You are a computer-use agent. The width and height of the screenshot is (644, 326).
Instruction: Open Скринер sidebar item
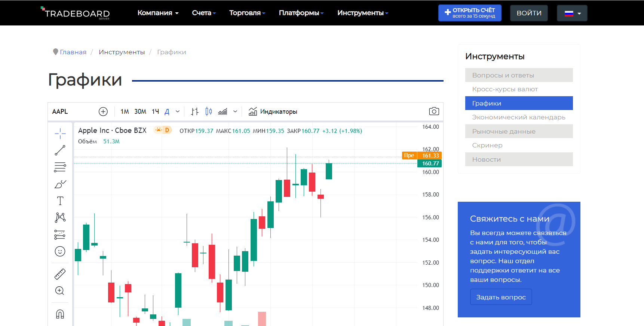coord(519,145)
